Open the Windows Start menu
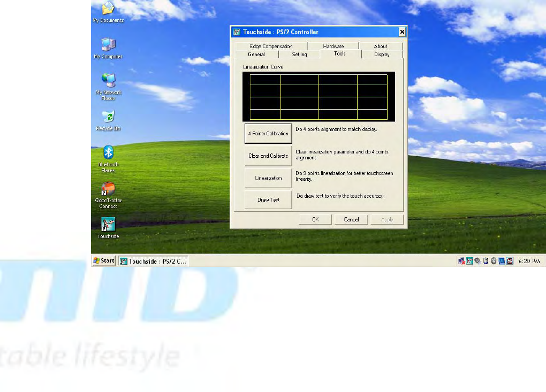Viewport: 546px width, 392px height. click(104, 260)
